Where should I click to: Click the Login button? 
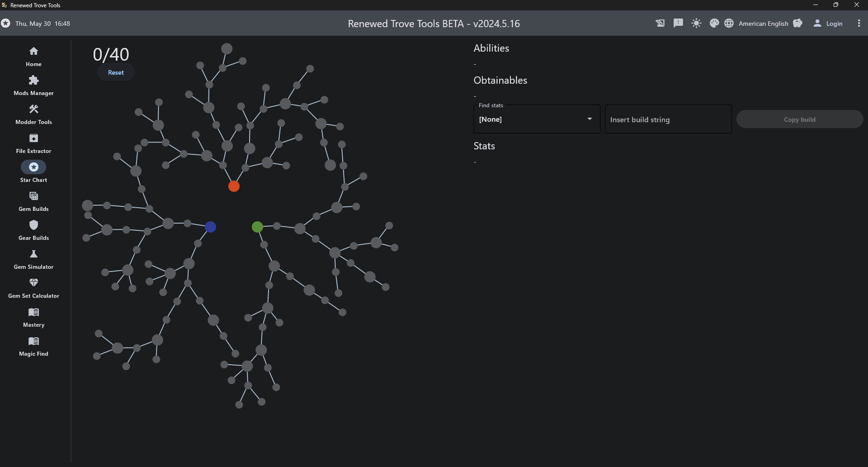[828, 24]
